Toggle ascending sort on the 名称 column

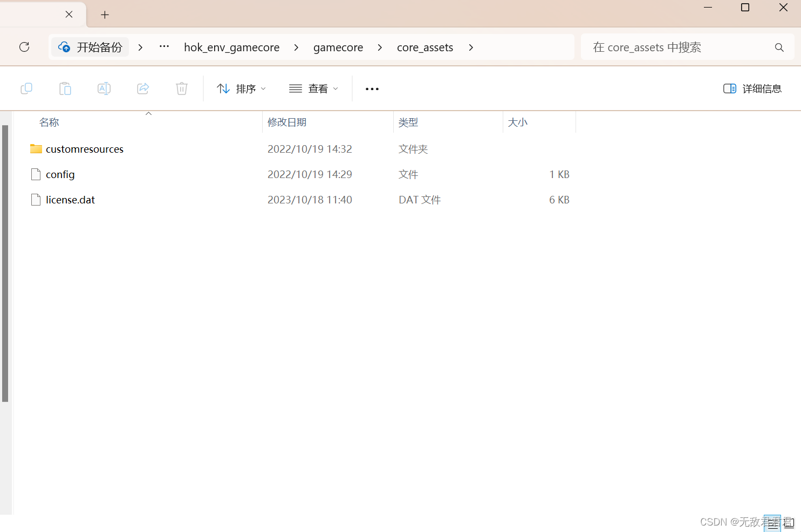click(49, 122)
